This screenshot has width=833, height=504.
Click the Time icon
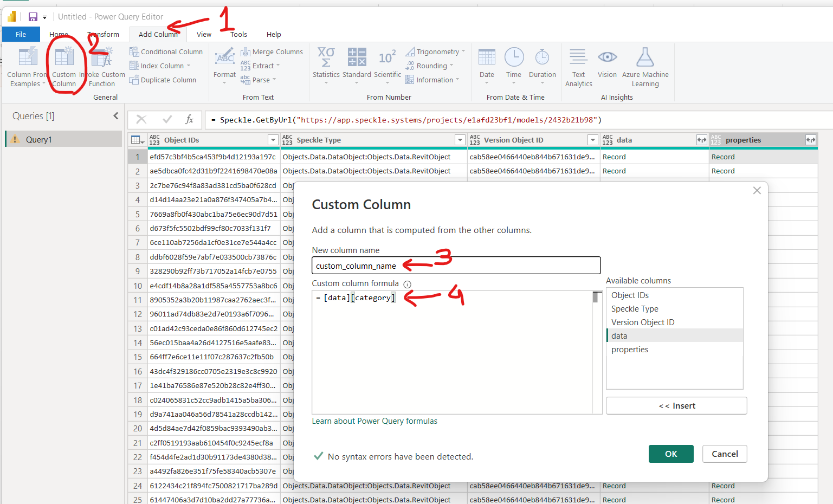(x=514, y=57)
